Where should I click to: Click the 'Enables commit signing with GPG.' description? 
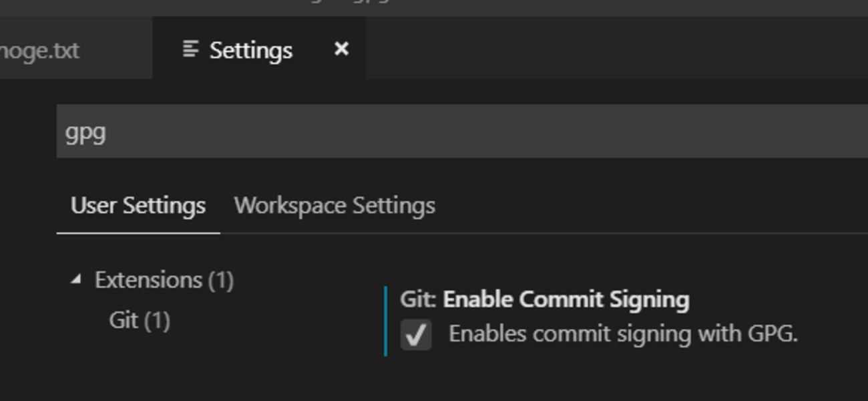[x=624, y=333]
